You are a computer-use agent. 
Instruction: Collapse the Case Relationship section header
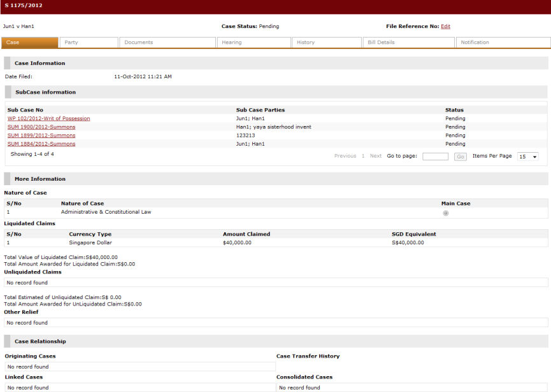pos(40,341)
